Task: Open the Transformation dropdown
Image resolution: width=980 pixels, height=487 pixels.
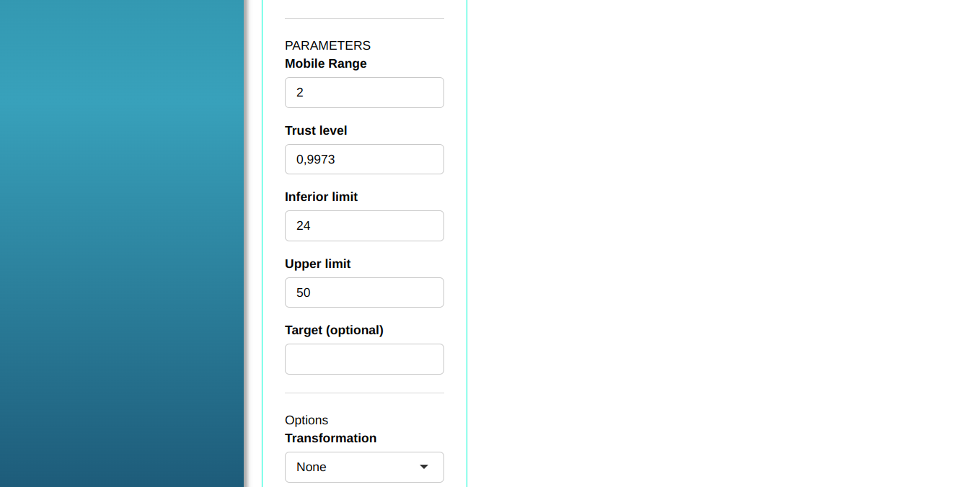Action: (364, 468)
